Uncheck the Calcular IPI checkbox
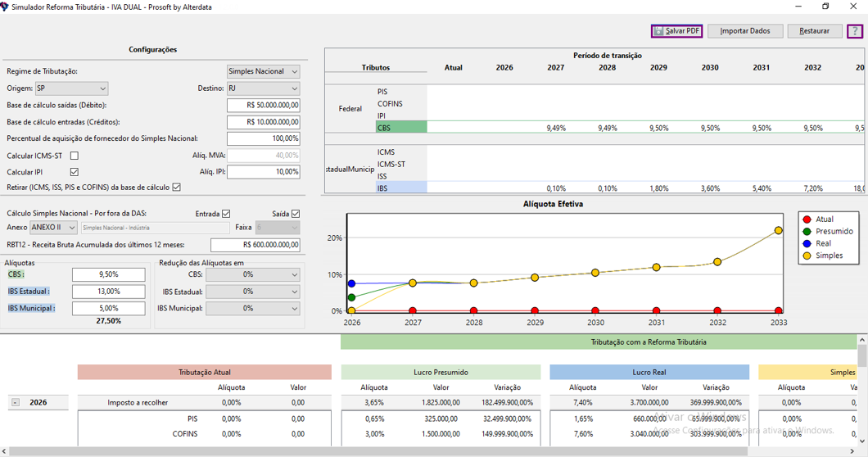Screen dimensions: 868x457 click(x=75, y=172)
